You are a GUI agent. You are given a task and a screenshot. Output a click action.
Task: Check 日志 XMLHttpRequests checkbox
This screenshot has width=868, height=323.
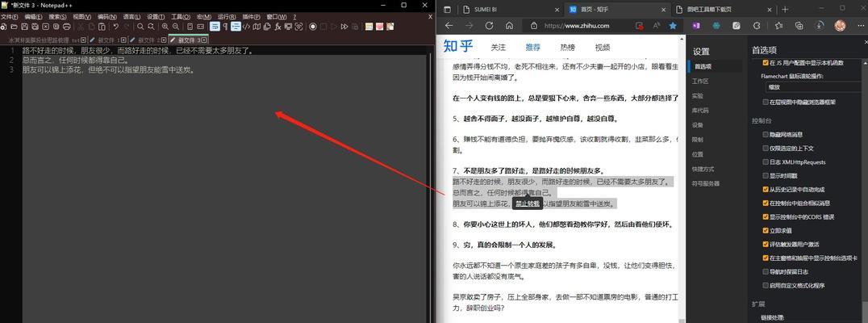click(x=766, y=161)
